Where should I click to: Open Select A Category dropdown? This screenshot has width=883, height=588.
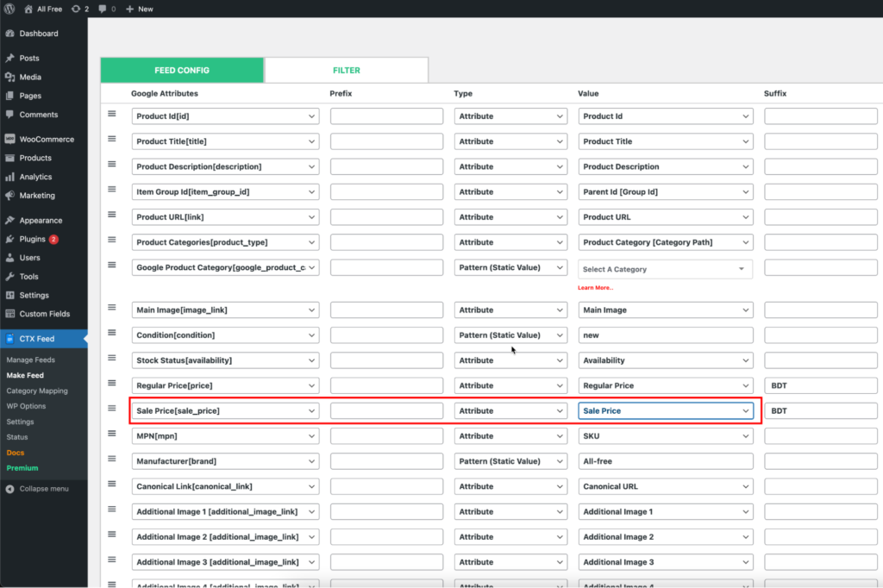666,269
